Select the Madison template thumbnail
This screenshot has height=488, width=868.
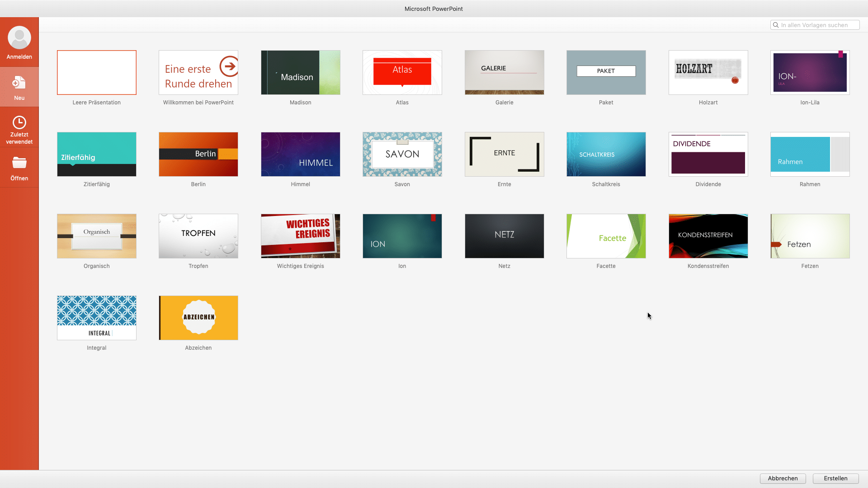tap(301, 73)
